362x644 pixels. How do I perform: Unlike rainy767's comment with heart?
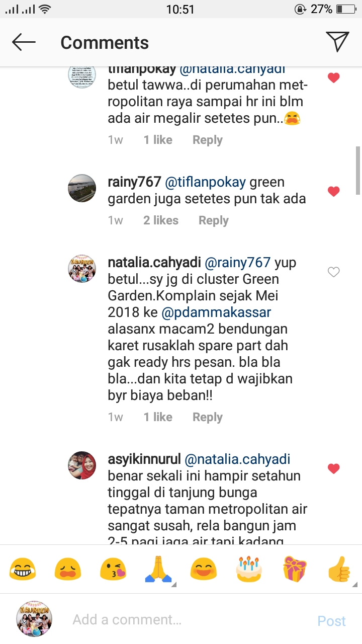click(333, 191)
